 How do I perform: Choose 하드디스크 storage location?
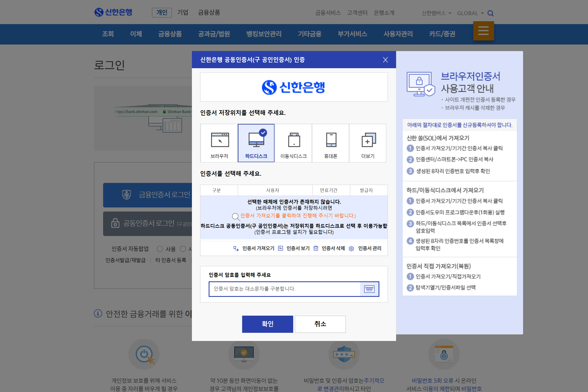coord(256,143)
